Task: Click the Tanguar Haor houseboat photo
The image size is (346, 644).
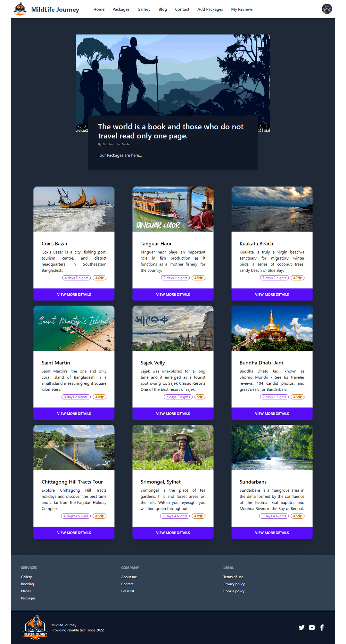Action: point(173,209)
